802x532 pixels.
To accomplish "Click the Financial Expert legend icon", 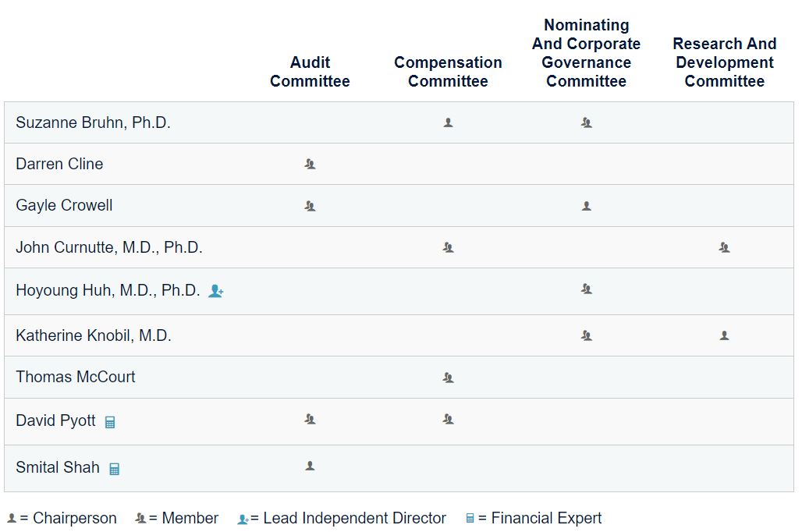I will (470, 518).
